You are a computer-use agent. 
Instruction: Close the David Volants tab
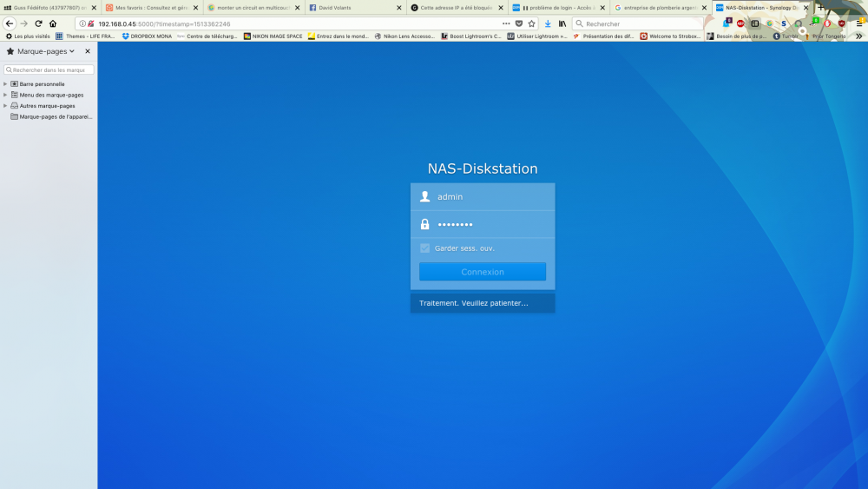coord(398,8)
